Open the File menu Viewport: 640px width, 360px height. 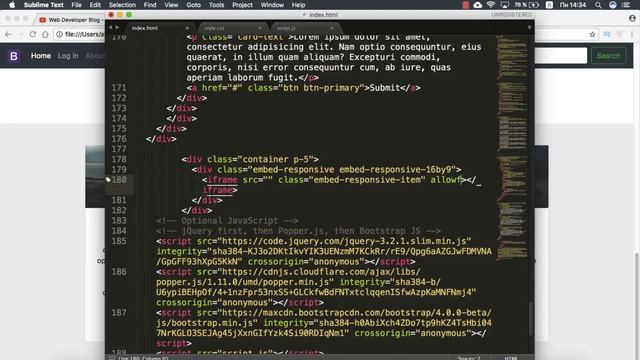click(x=76, y=5)
